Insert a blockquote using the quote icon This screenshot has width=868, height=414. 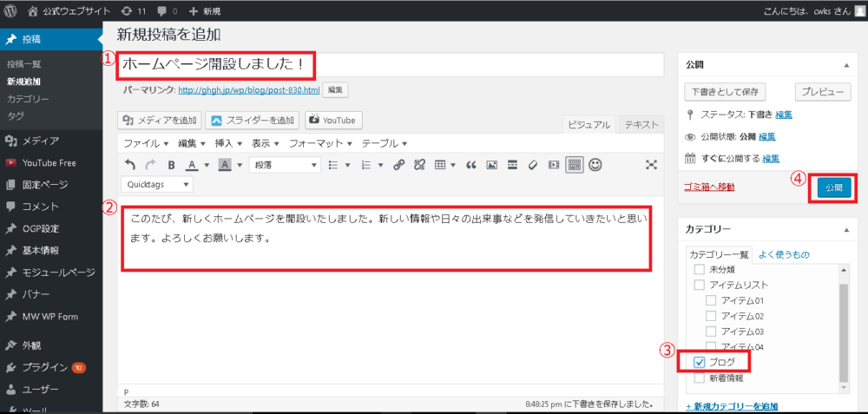point(471,164)
